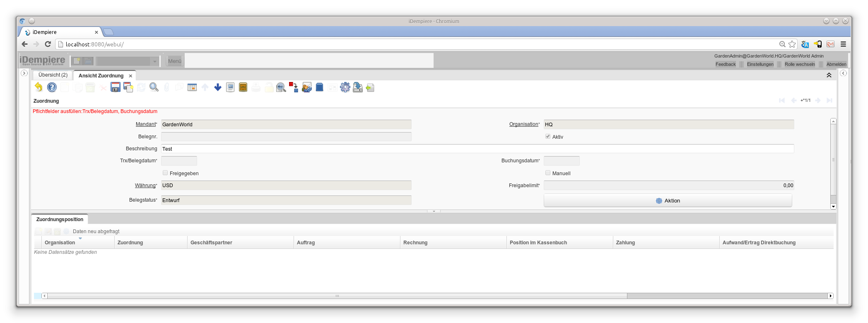Click the Feedback link
The height and width of the screenshot is (323, 868).
point(726,64)
